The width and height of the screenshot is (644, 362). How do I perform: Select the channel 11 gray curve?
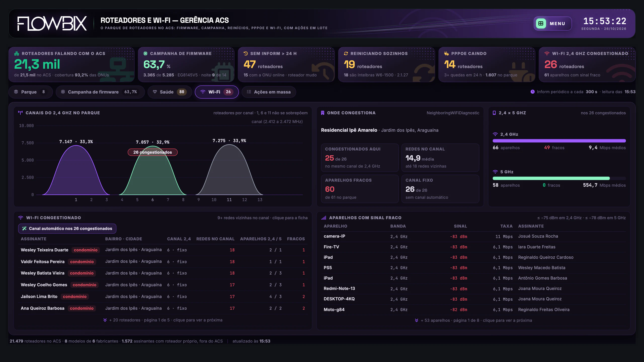pyautogui.click(x=229, y=170)
